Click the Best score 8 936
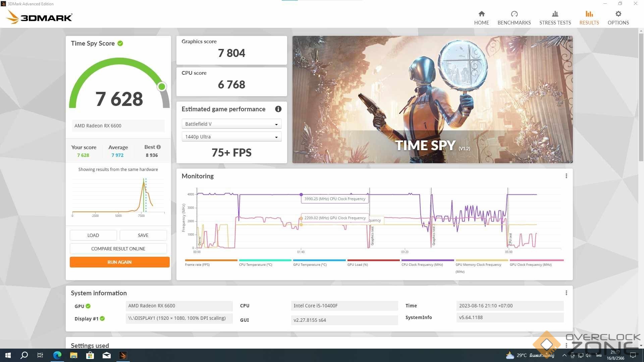 (x=152, y=155)
